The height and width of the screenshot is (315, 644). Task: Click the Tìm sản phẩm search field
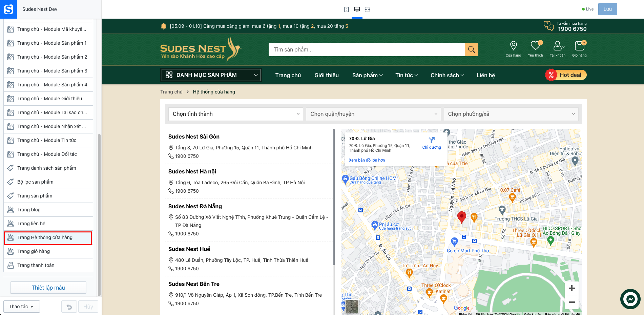[367, 49]
